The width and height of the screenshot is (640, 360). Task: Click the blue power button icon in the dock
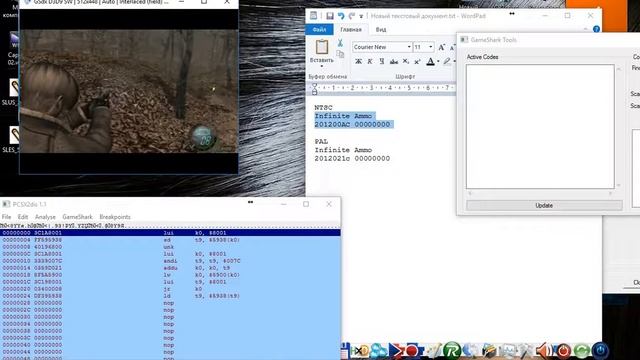tap(600, 351)
